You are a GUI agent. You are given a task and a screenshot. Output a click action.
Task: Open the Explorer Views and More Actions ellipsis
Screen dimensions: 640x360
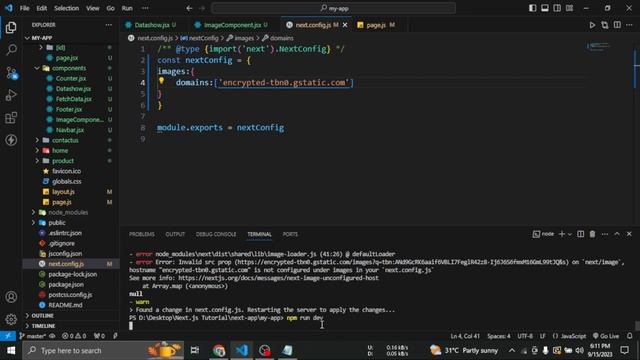109,25
